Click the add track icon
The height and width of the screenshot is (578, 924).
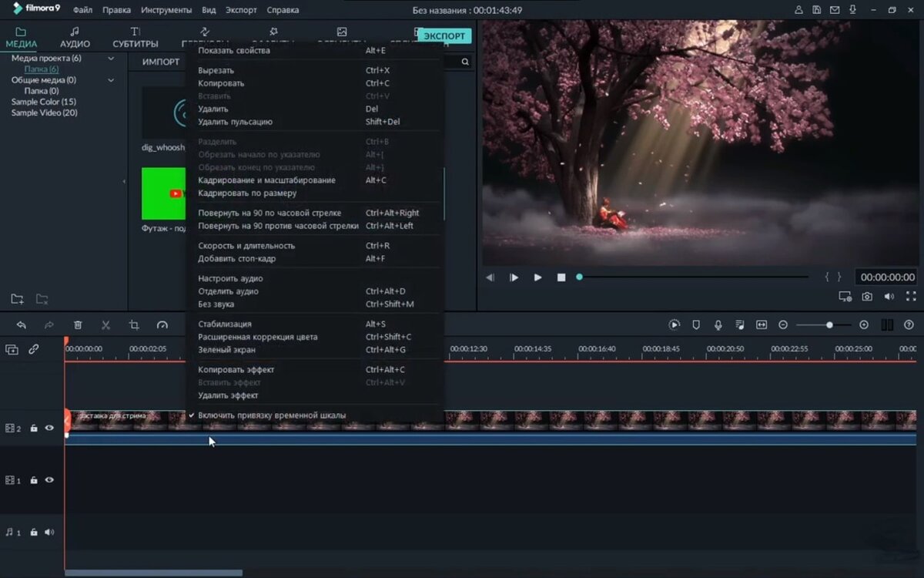[12, 349]
